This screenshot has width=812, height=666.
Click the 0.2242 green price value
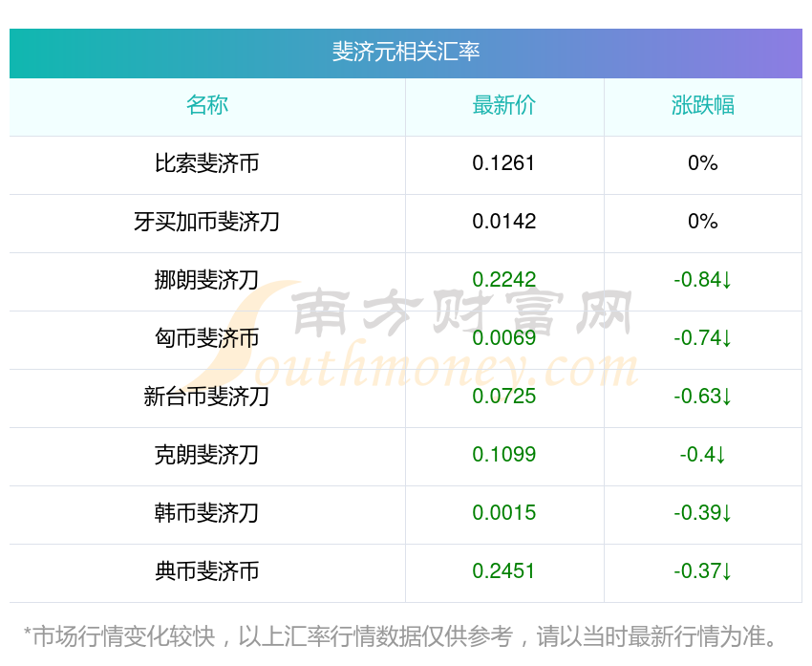(504, 280)
